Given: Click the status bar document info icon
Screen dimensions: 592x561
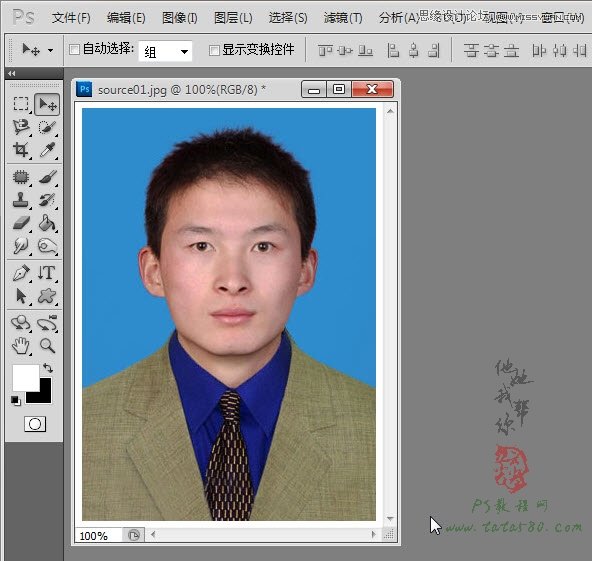Looking at the screenshot, I should (x=134, y=535).
